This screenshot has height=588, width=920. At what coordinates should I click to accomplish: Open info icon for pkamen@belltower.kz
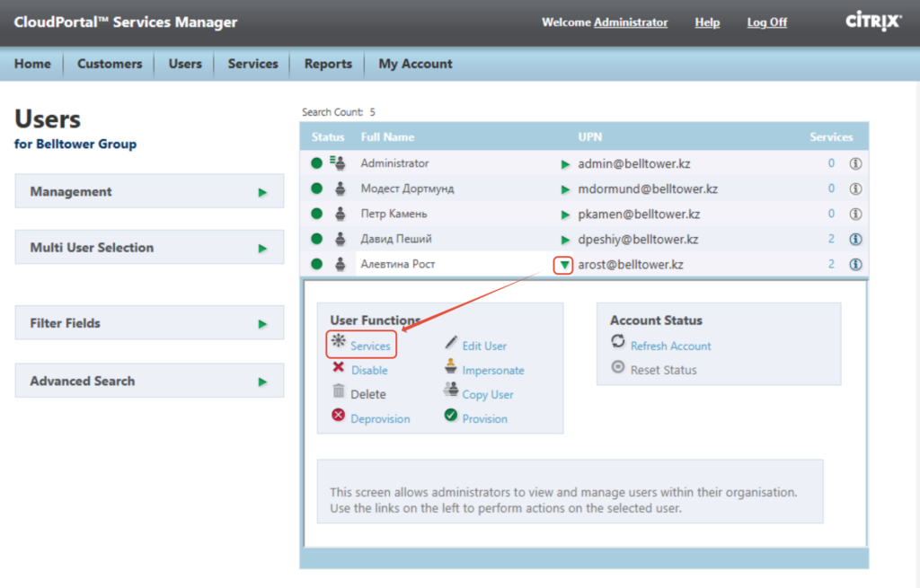click(855, 214)
